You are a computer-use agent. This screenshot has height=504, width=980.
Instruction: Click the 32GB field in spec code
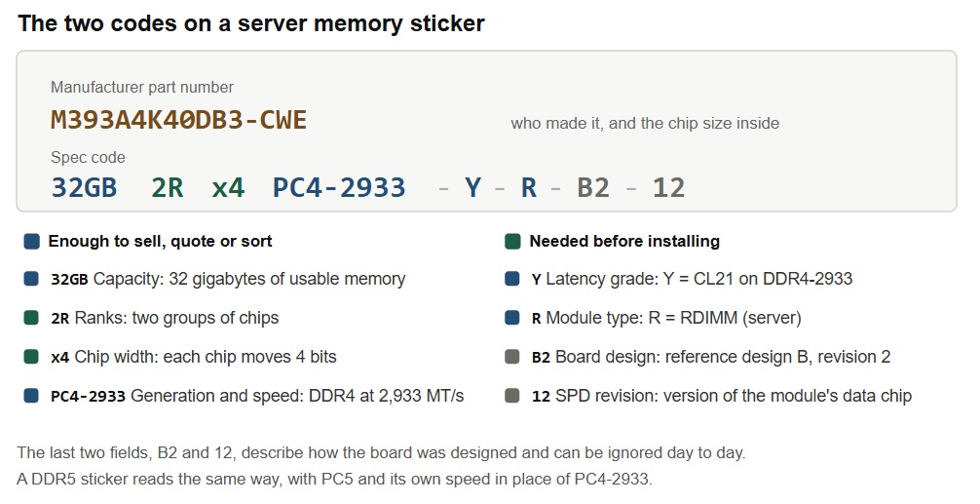tap(85, 187)
